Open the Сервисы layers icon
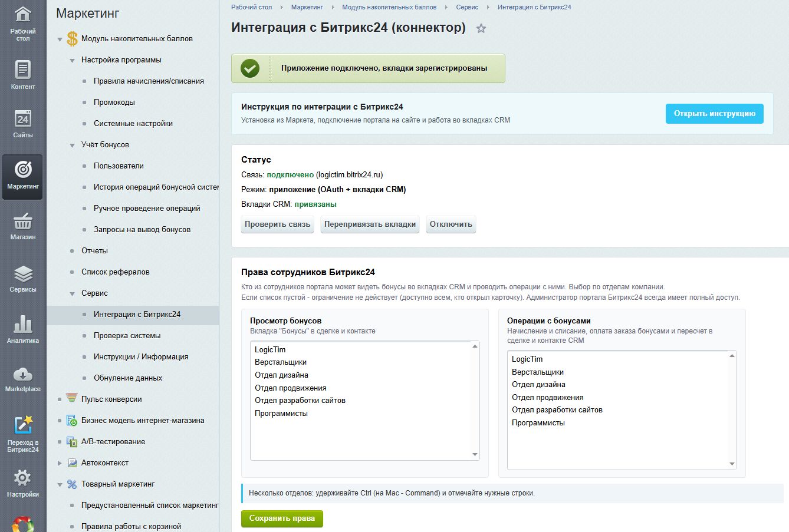 [23, 274]
